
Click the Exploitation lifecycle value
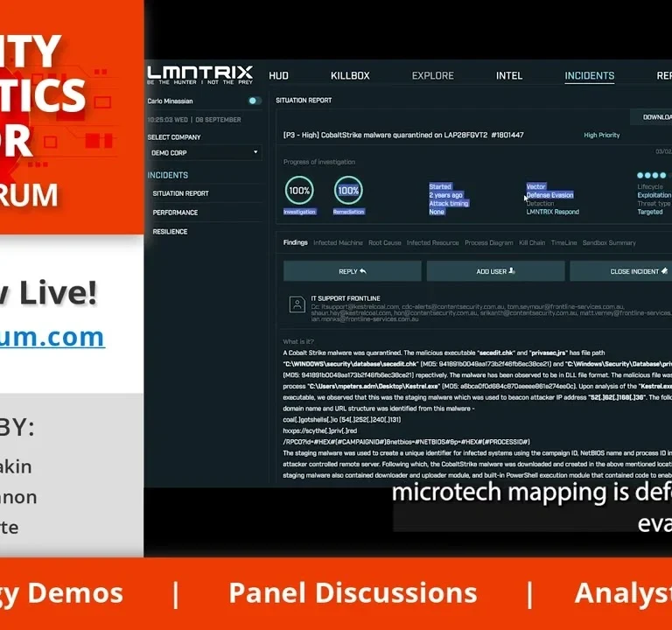(654, 195)
